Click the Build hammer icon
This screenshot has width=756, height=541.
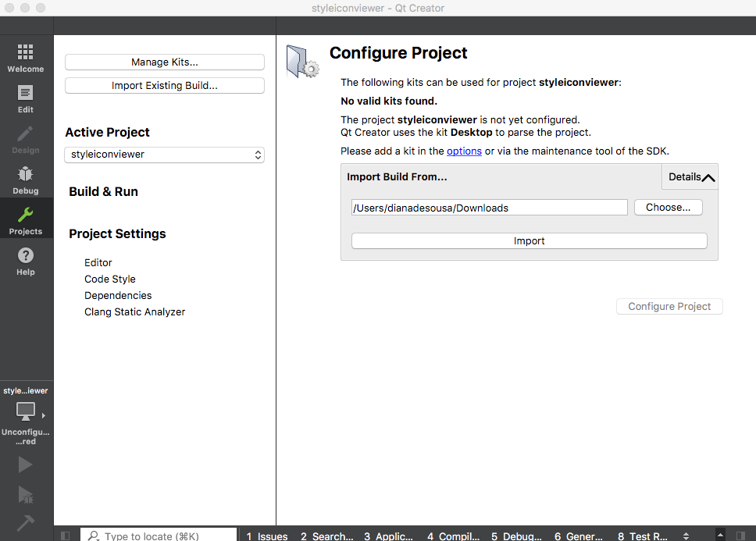click(x=26, y=522)
